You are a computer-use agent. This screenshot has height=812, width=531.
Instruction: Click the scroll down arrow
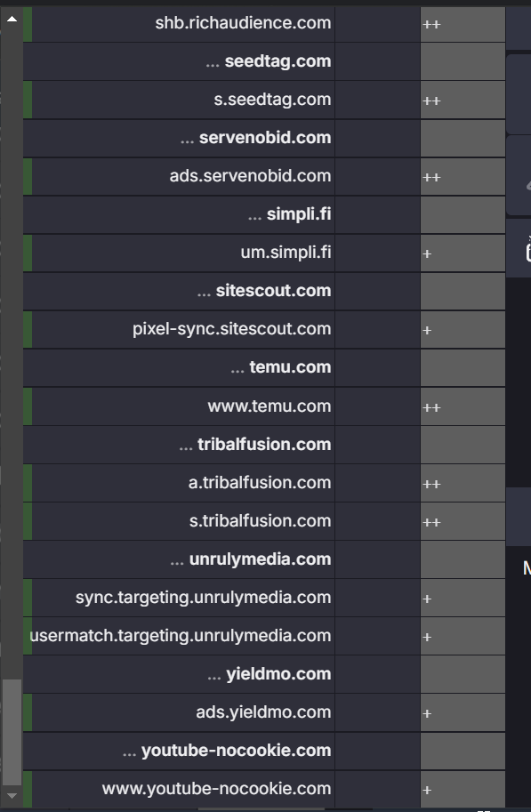(12, 795)
